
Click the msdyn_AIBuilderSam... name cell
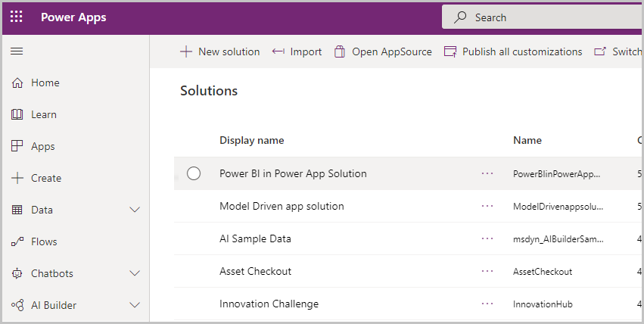coord(558,239)
